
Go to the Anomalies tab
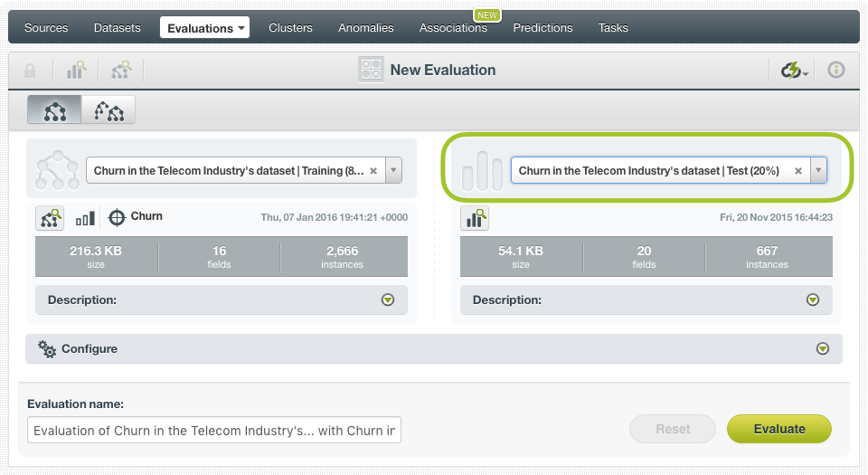(x=365, y=28)
